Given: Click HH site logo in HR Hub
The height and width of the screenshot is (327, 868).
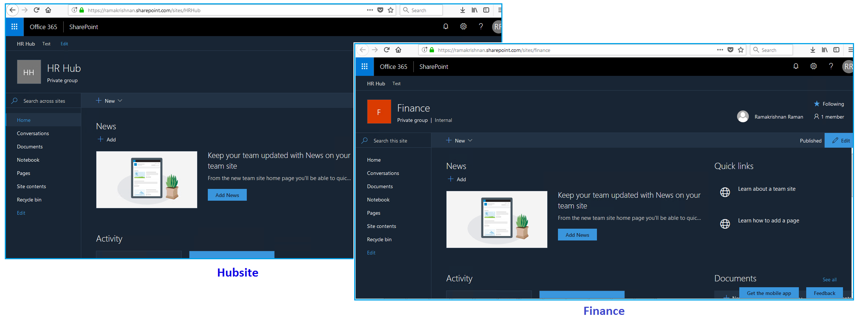Looking at the screenshot, I should (29, 72).
